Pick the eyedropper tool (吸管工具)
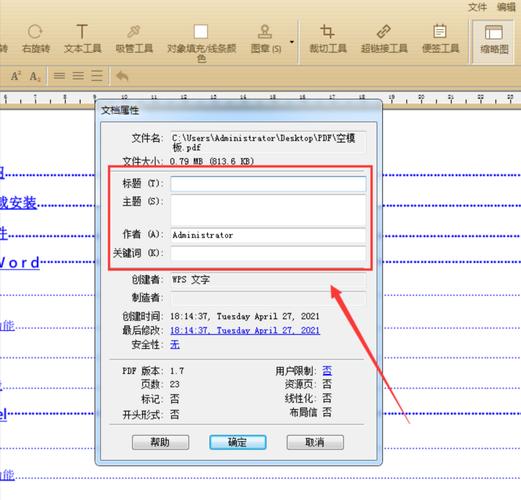 click(134, 39)
